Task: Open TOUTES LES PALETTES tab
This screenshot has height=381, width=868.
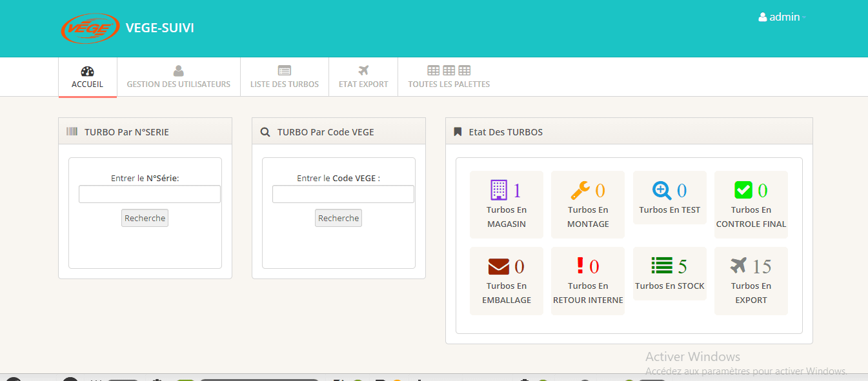Action: (x=449, y=77)
